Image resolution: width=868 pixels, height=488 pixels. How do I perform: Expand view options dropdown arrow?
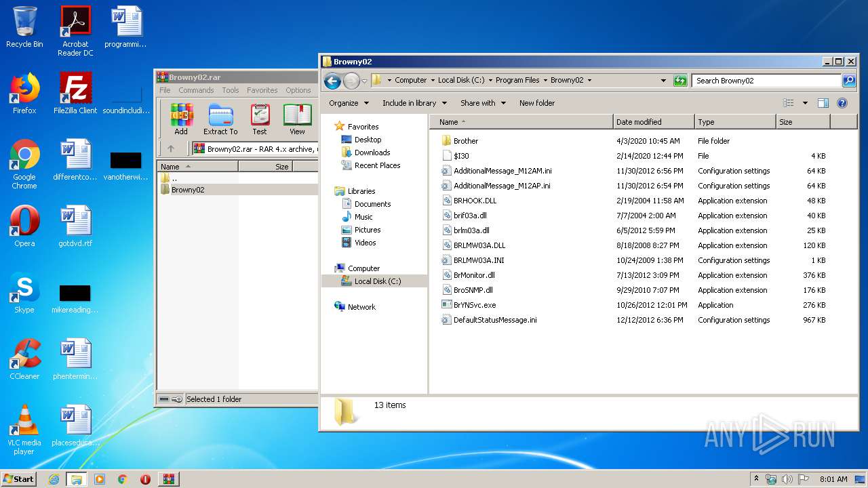click(x=805, y=103)
